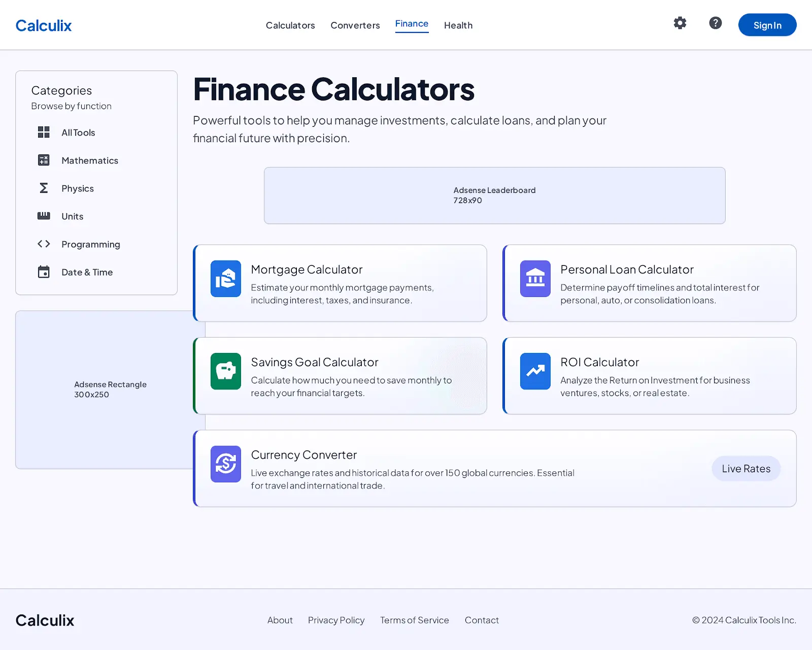Image resolution: width=812 pixels, height=650 pixels.
Task: Open the Contact footer link
Action: 482,620
